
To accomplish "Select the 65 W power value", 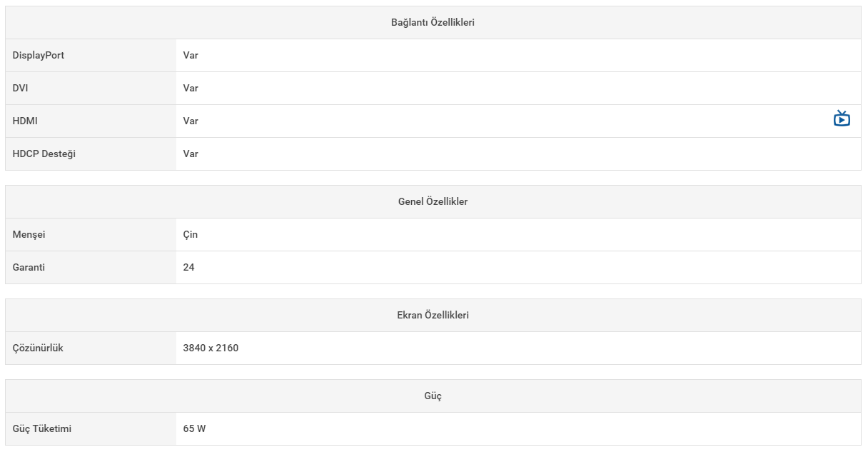I will (194, 428).
